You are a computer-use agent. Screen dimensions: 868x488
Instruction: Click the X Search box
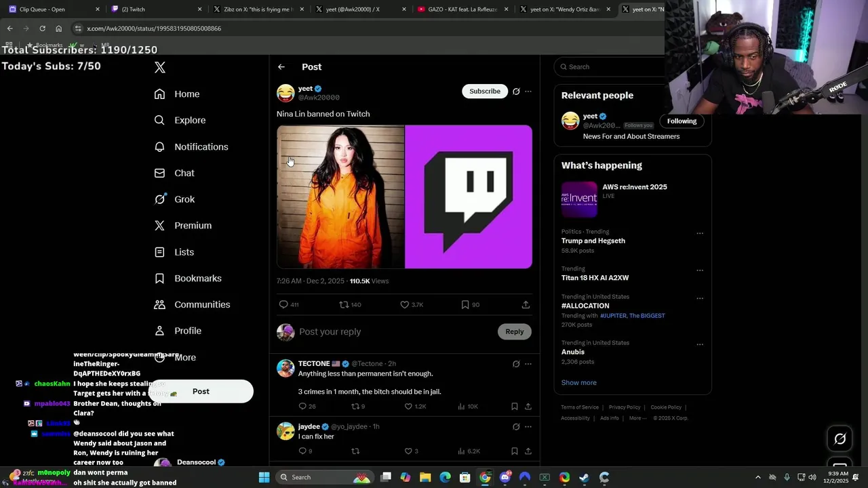(x=610, y=66)
